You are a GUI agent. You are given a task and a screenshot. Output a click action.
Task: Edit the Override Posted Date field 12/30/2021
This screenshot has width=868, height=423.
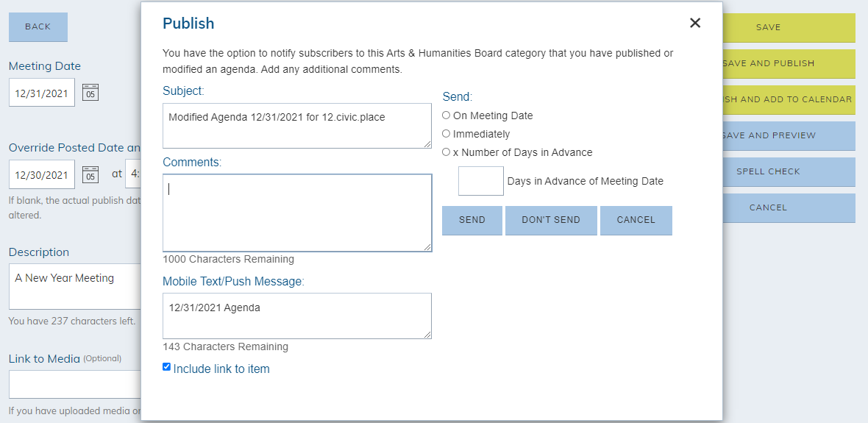pyautogui.click(x=42, y=174)
